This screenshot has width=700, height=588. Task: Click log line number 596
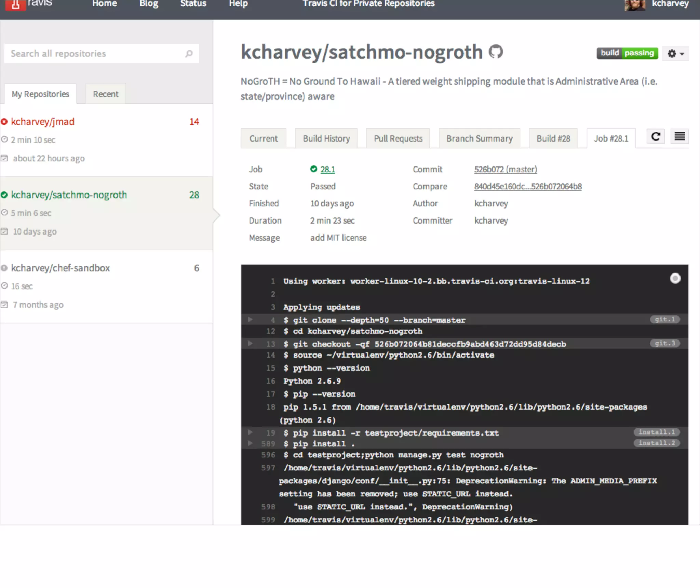[x=268, y=455]
